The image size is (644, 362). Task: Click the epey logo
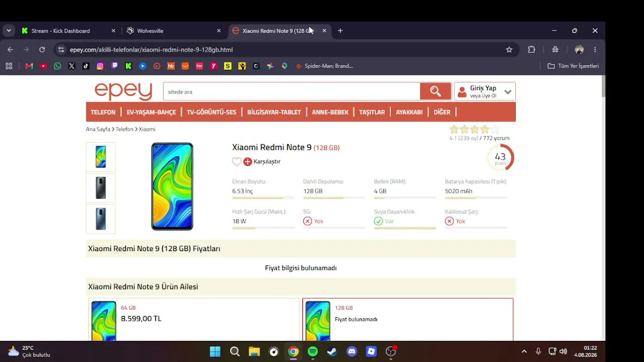pyautogui.click(x=123, y=91)
